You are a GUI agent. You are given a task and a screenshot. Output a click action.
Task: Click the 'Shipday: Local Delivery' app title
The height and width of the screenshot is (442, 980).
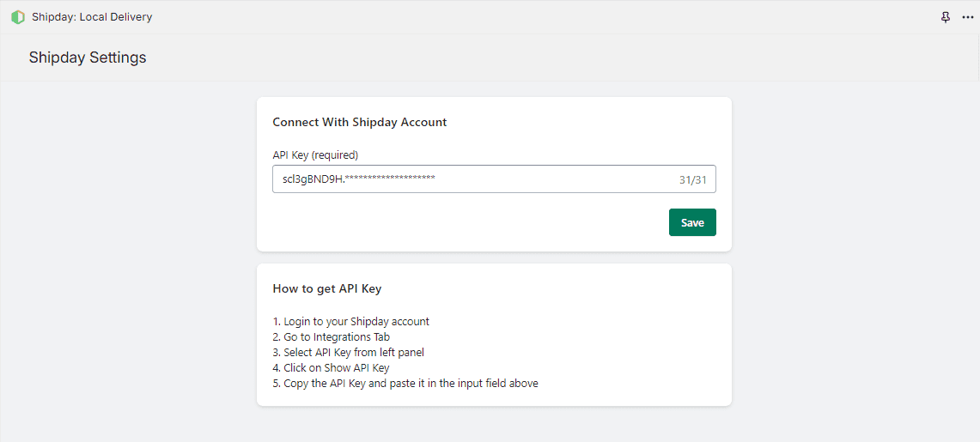(x=92, y=17)
